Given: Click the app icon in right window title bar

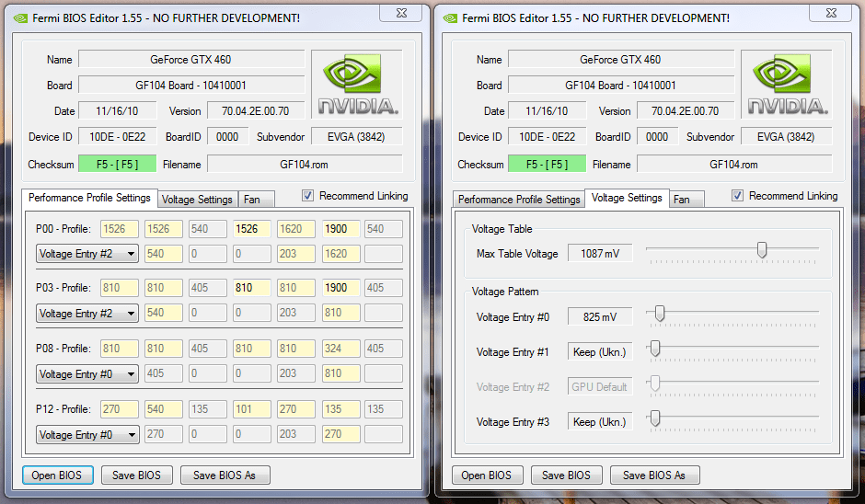Looking at the screenshot, I should [x=450, y=18].
